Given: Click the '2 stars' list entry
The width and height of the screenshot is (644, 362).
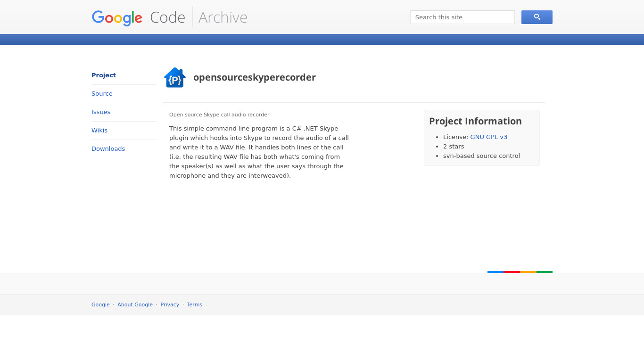Looking at the screenshot, I should coord(454,147).
